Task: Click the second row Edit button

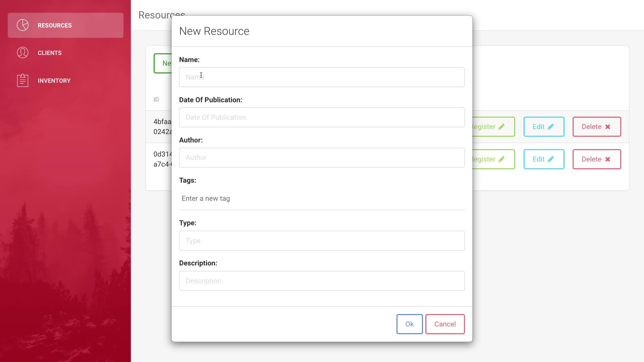Action: pos(544,159)
